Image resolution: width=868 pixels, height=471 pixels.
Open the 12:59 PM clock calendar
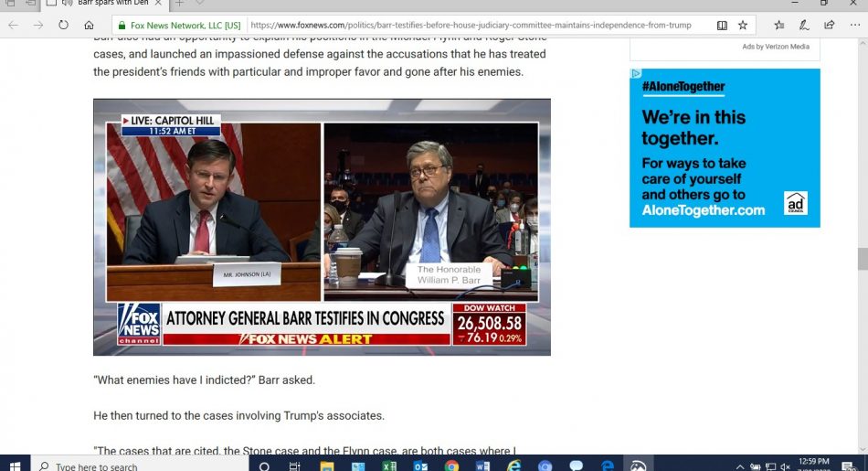814,465
